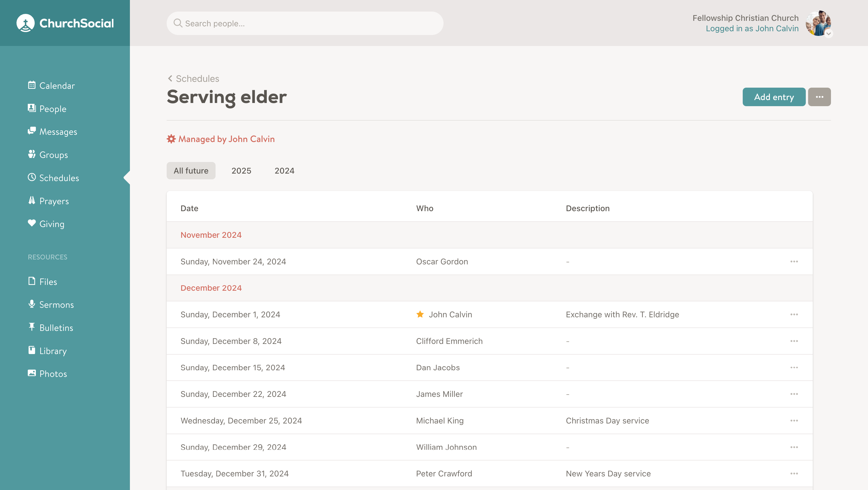Viewport: 868px width, 490px height.
Task: Open row menu for Oscar Gordon entry
Action: coord(794,262)
